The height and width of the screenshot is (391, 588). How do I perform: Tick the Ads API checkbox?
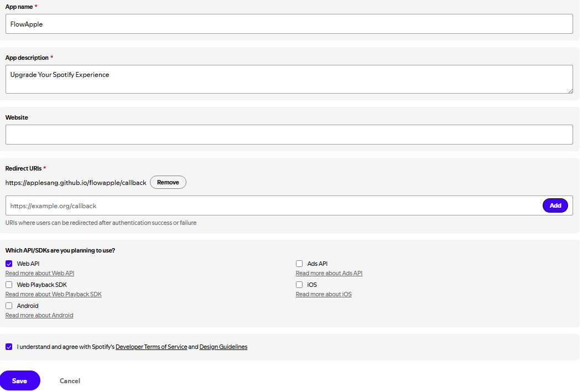coord(299,264)
